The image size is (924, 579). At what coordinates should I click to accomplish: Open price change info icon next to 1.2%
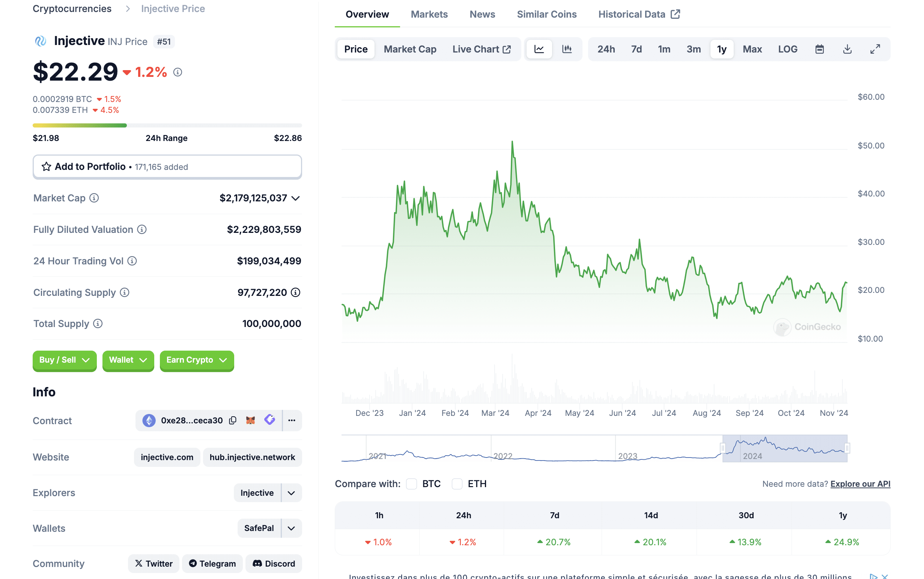178,72
